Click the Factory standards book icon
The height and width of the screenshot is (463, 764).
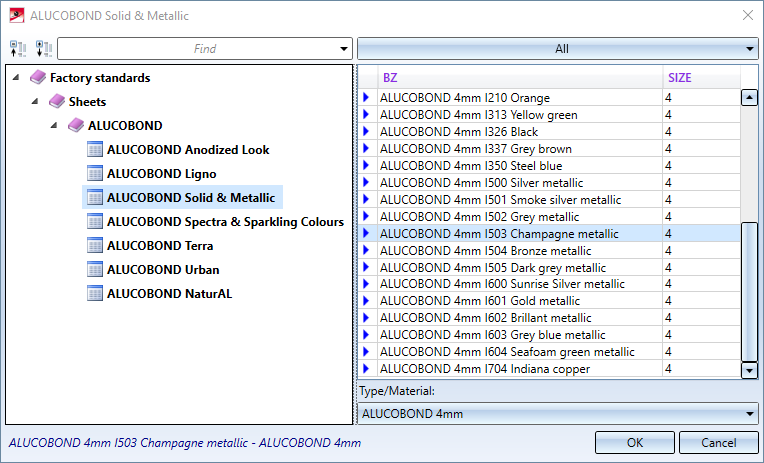(38, 77)
